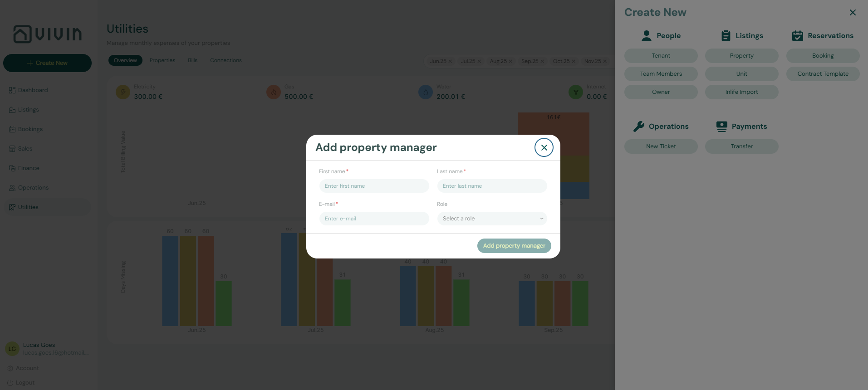The height and width of the screenshot is (390, 868).
Task: Click the Water drop icon
Action: pos(426,92)
